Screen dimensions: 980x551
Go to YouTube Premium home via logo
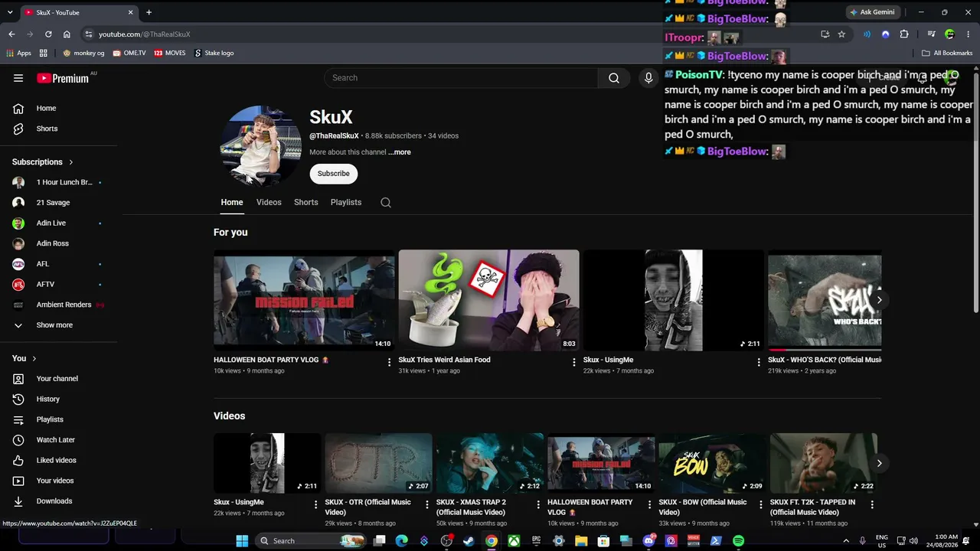tap(63, 78)
